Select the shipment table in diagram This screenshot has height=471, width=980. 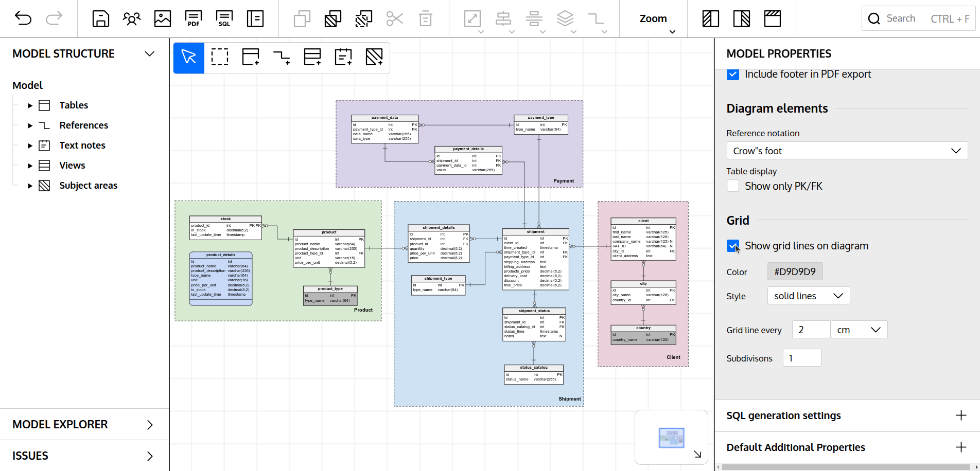pos(535,260)
